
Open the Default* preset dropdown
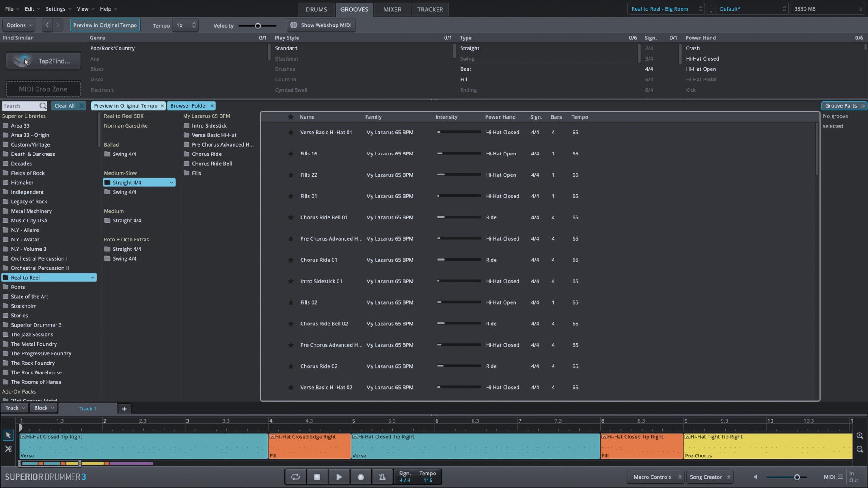[752, 9]
